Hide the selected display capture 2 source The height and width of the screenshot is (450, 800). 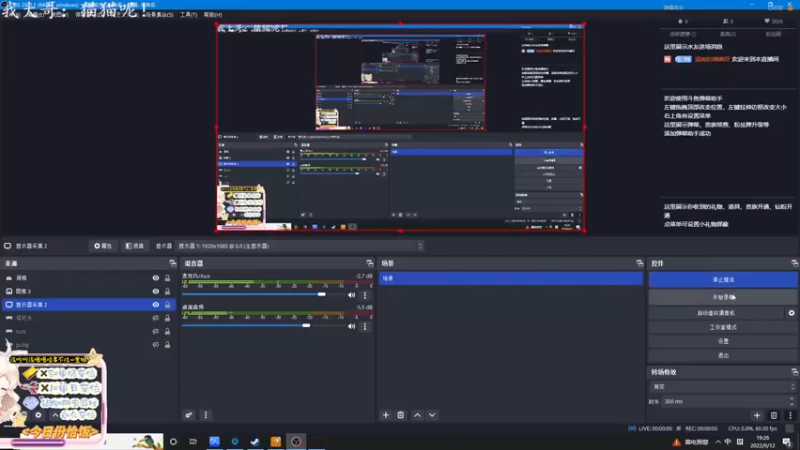156,305
